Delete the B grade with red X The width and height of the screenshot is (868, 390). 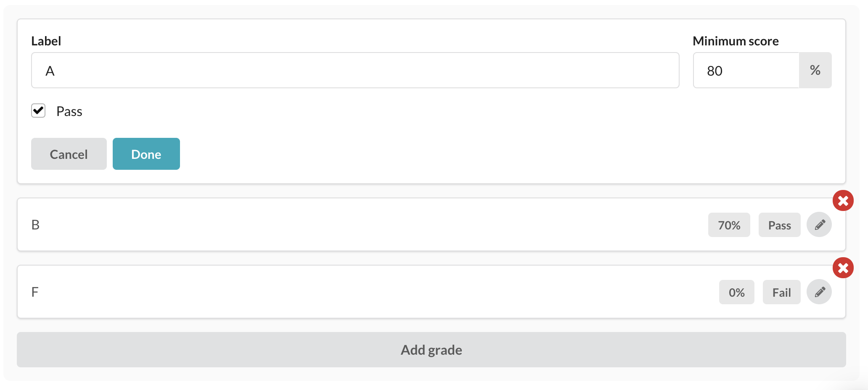pos(843,201)
